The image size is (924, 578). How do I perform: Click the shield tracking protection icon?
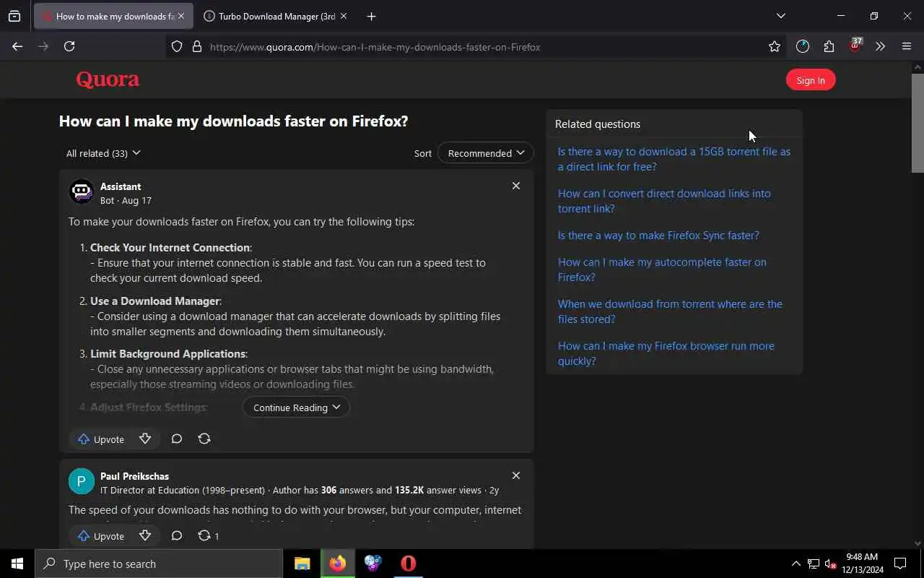[177, 47]
